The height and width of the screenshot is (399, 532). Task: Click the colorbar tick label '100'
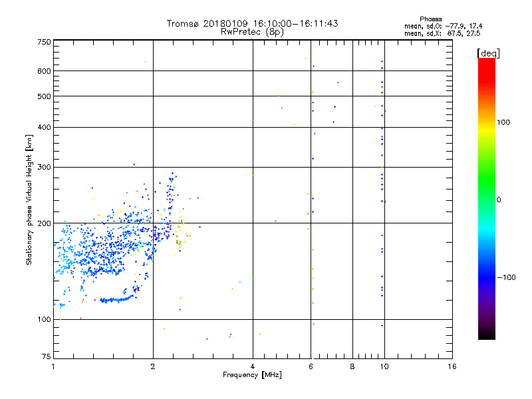coord(503,122)
